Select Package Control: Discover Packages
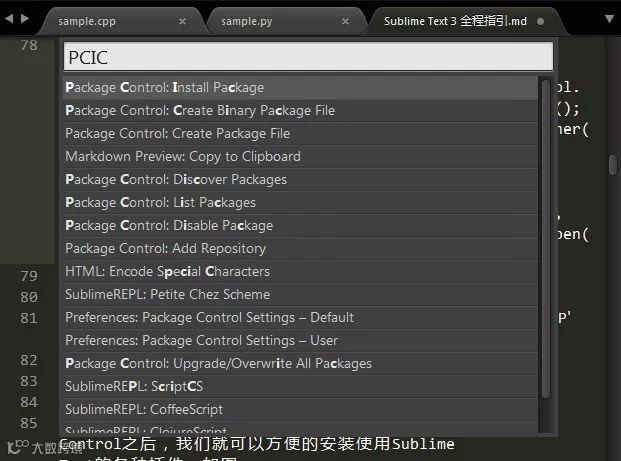Image resolution: width=621 pixels, height=461 pixels. click(x=301, y=179)
